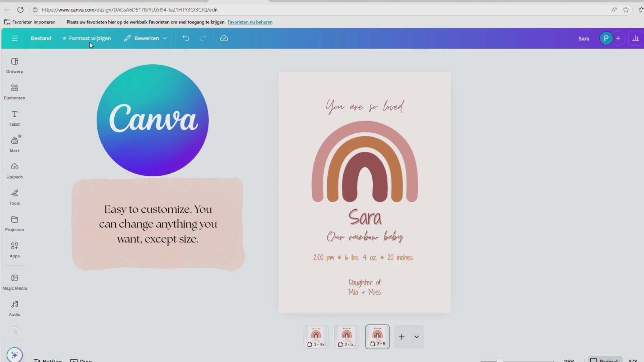The height and width of the screenshot is (362, 644).
Task: Open the Audio panel
Action: [x=14, y=309]
